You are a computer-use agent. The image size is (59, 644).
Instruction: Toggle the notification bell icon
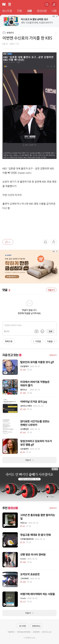coord(45,242)
